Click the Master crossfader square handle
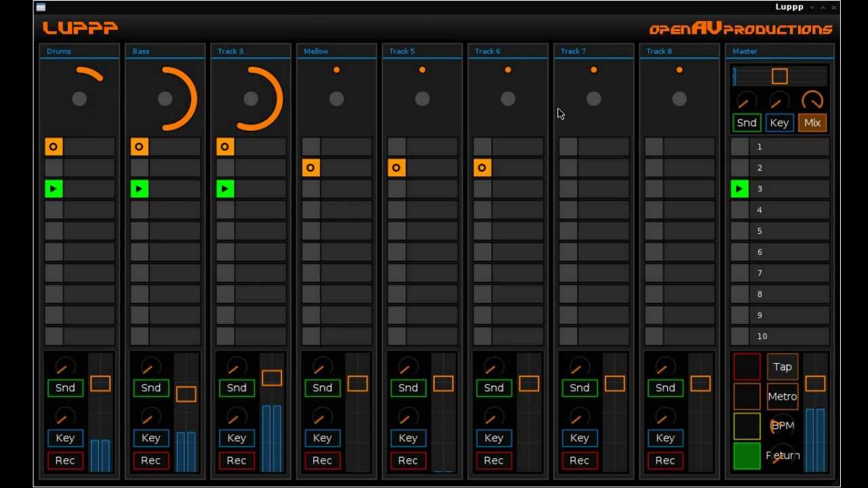Screen dimensions: 868x488 click(780, 77)
